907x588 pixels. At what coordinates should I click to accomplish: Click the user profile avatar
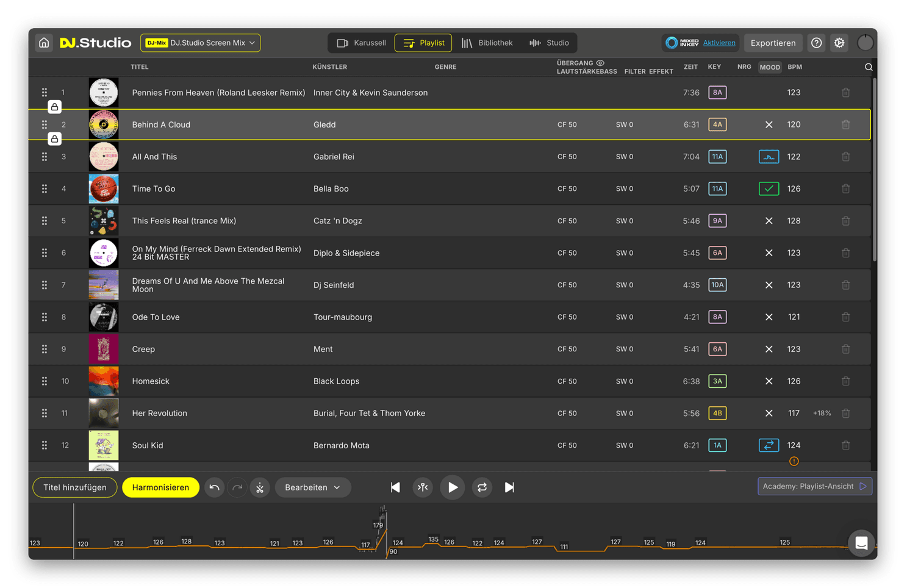point(865,43)
